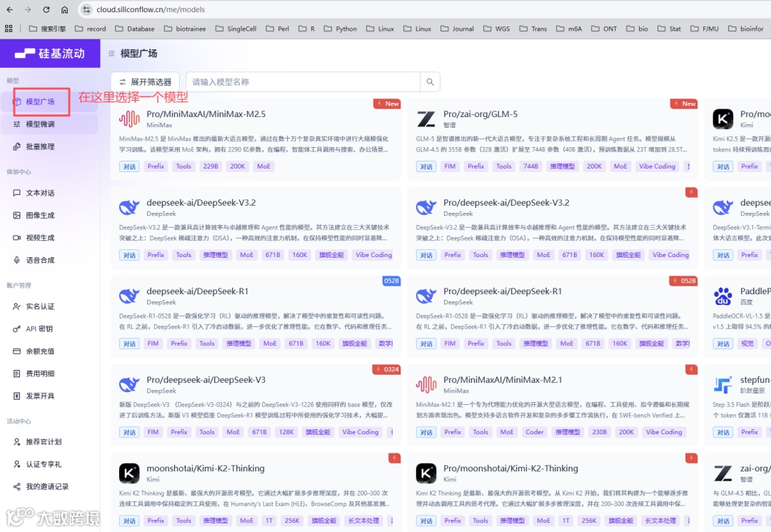Open the Pro/MiniMaxAI/MiniMax-M2.5 model title
The width and height of the screenshot is (771, 532).
[x=206, y=114]
